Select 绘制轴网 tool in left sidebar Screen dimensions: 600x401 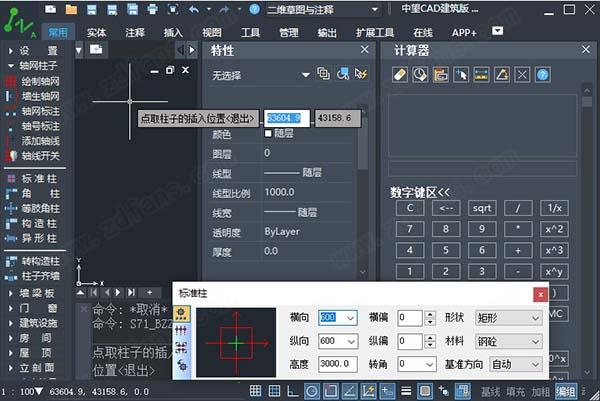[x=33, y=81]
